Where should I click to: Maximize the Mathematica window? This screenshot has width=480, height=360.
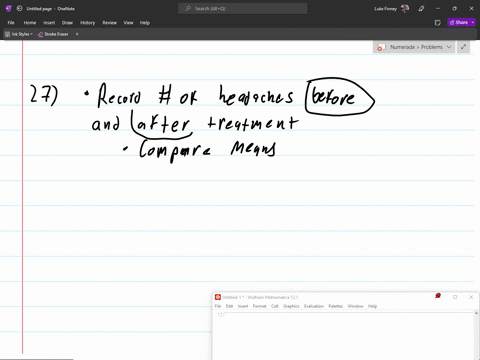(x=455, y=297)
